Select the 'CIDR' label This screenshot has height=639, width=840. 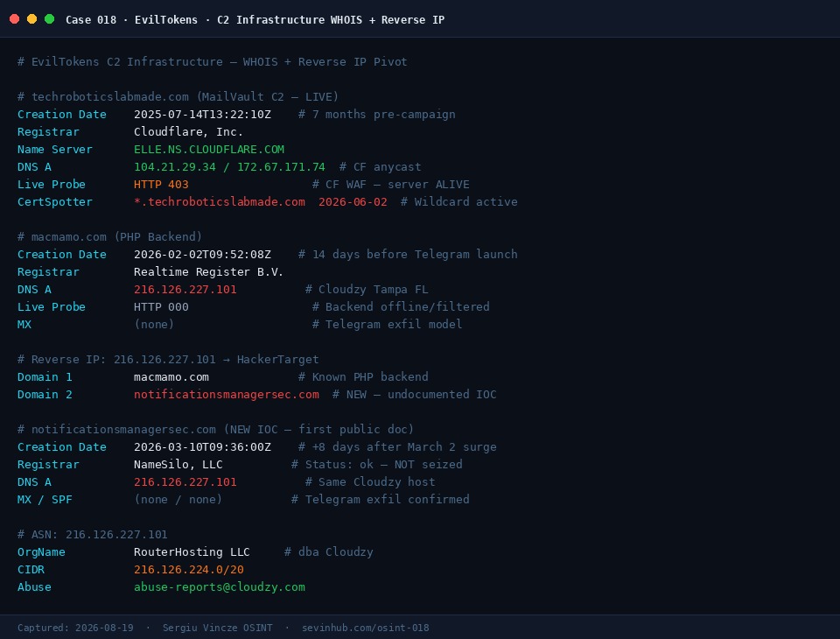[31, 569]
